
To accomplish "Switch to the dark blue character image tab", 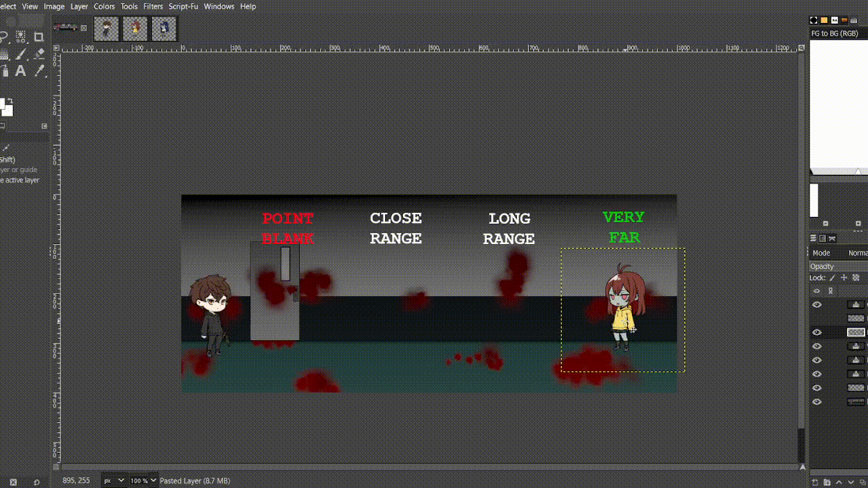I will pos(164,28).
